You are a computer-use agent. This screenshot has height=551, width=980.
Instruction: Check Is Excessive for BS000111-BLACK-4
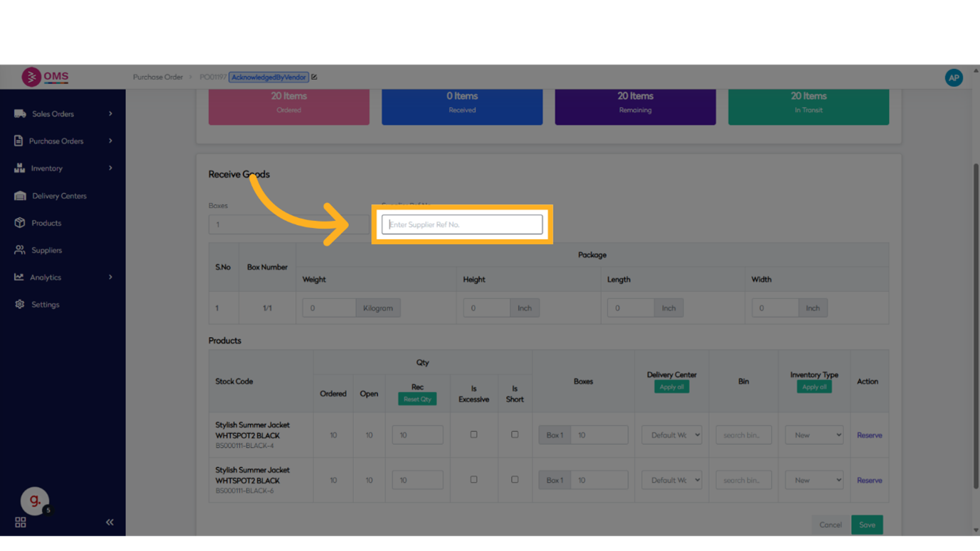pyautogui.click(x=474, y=435)
